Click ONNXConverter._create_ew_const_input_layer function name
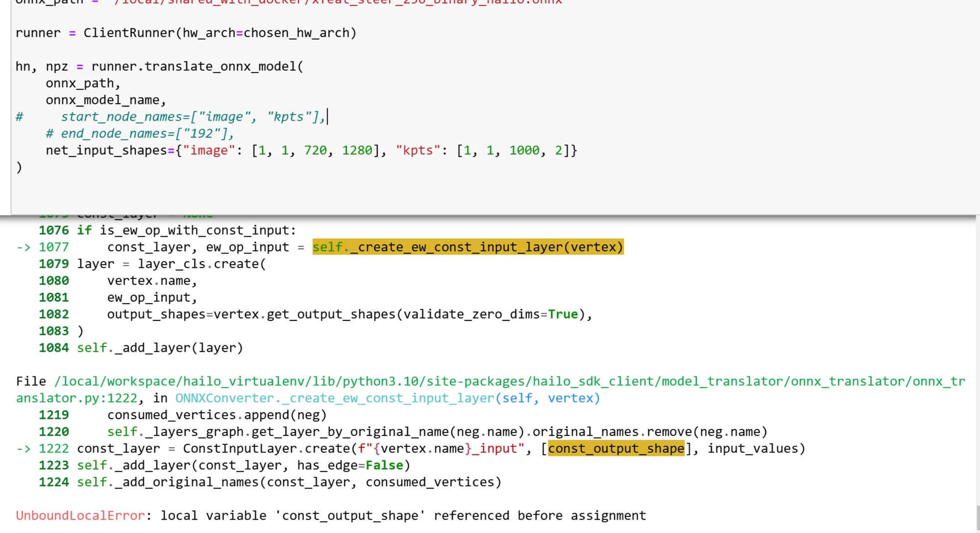980x533 pixels. tap(334, 398)
